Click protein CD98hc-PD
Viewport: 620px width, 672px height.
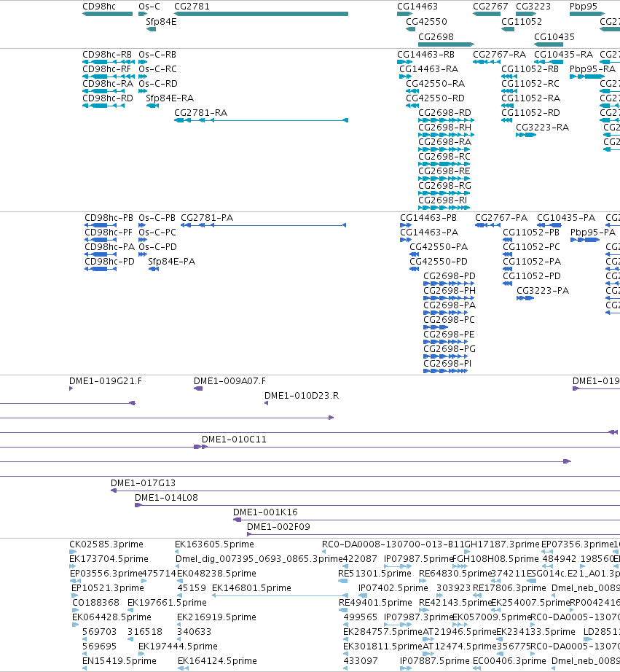coord(101,269)
